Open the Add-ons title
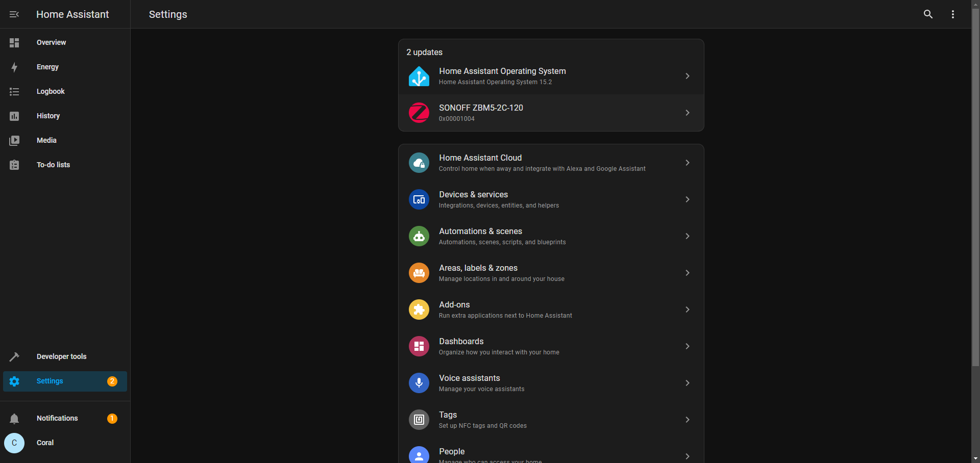The image size is (980, 463). [454, 304]
